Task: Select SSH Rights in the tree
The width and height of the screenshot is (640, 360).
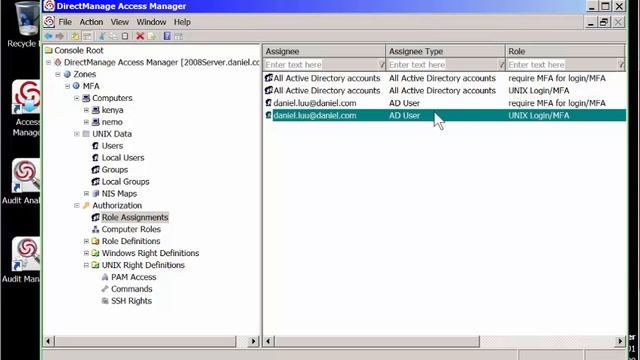Action: 131,301
